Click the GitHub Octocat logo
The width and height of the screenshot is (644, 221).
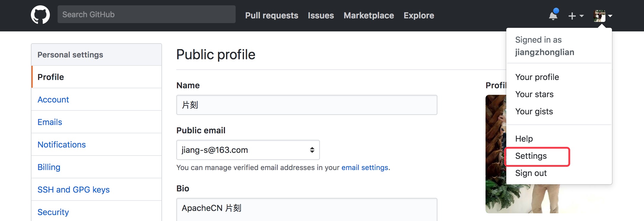40,15
